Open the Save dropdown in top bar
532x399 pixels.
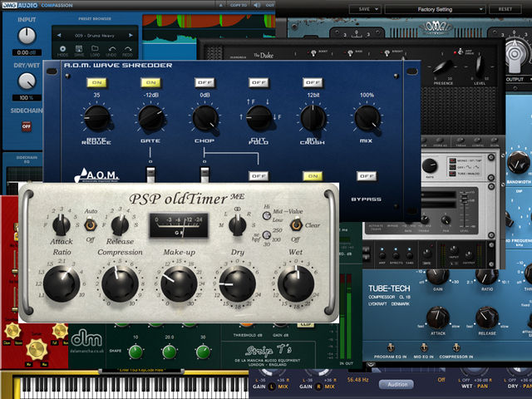pos(366,9)
